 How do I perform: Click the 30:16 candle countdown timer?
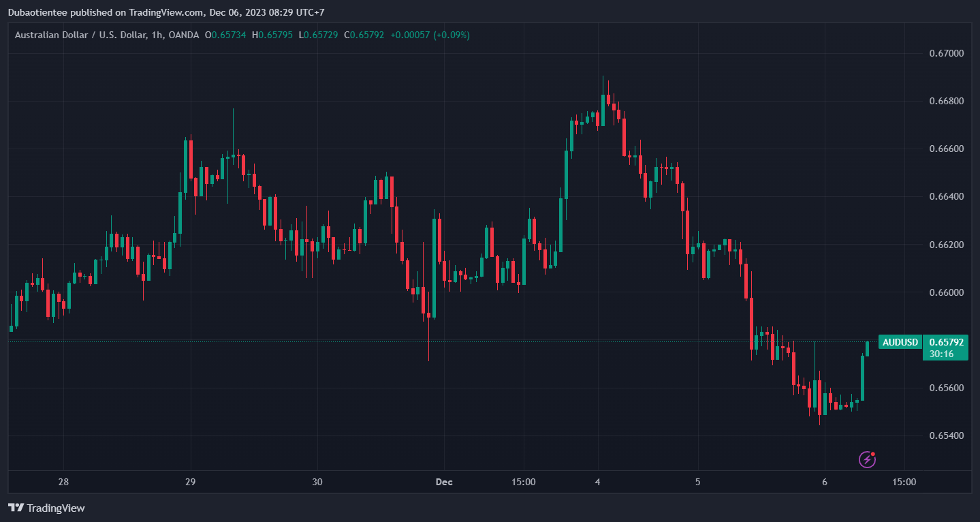tap(941, 354)
